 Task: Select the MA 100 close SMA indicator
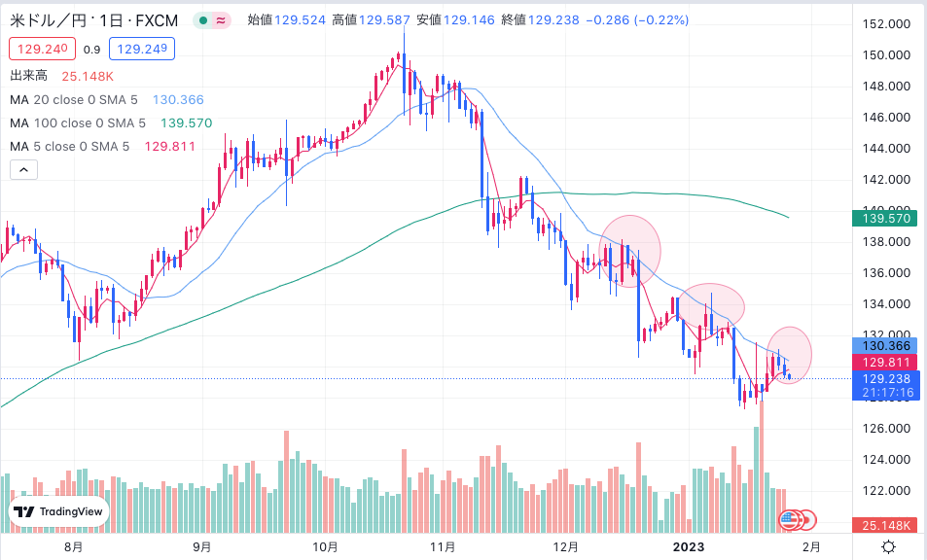click(78, 122)
